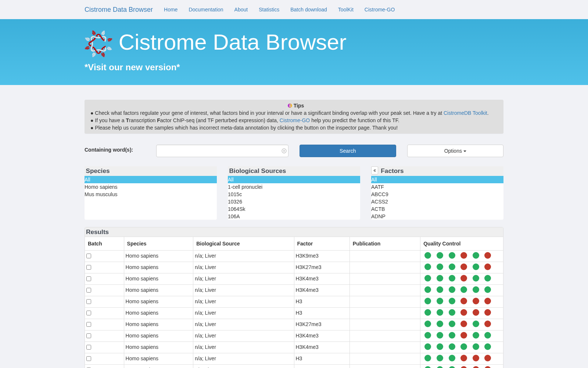
Task: Select ADNP in Factors list
Action: [437, 216]
